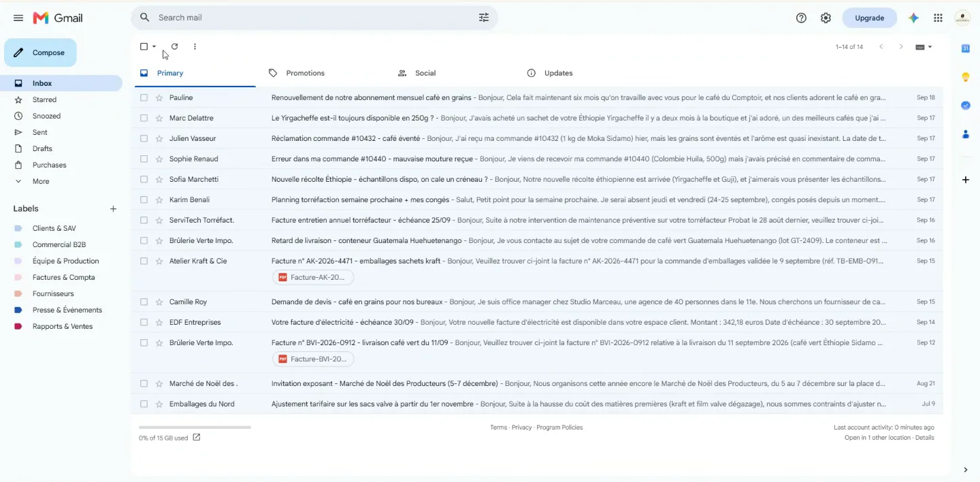Open Google Keep side panel icon
The height and width of the screenshot is (482, 980).
pos(965,77)
